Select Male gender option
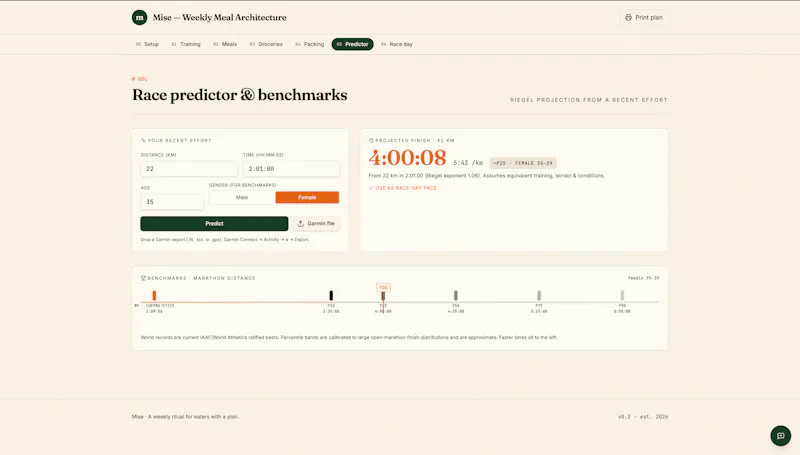 coord(242,197)
